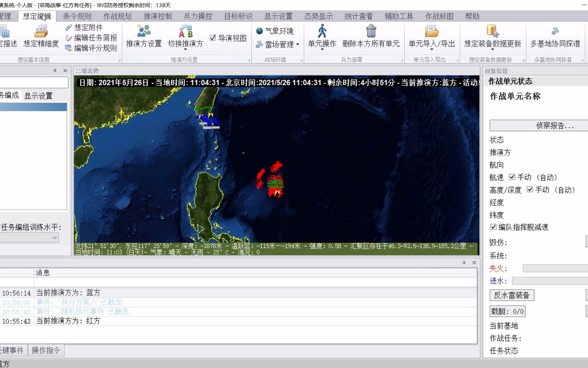Viewport: 588px width, 368px height.
Task: Click the left panel search field
Action: [34, 82]
